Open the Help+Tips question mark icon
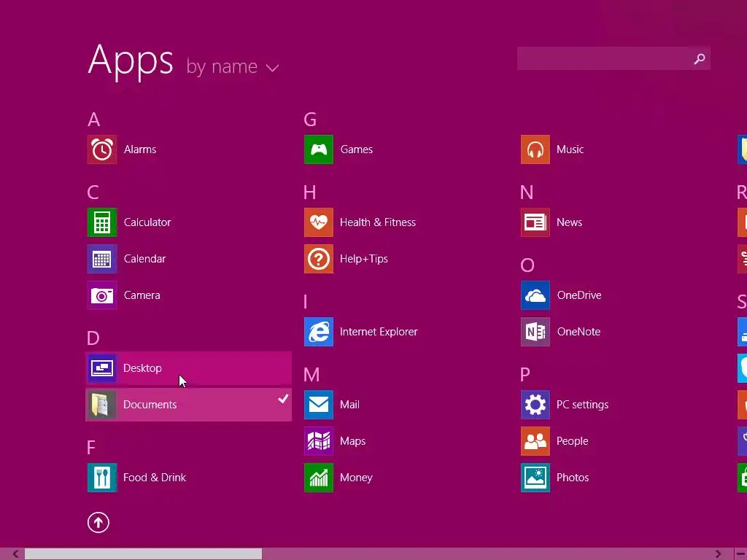This screenshot has height=560, width=747. tap(319, 259)
